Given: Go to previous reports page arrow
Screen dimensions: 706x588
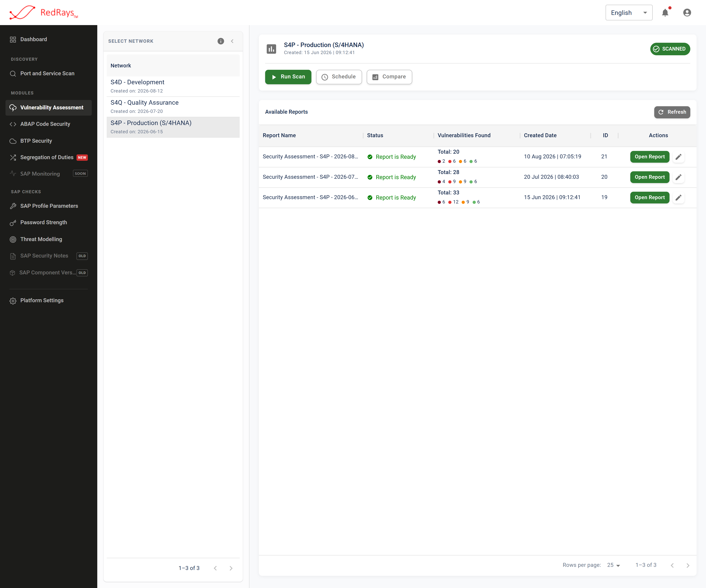Looking at the screenshot, I should [x=672, y=565].
